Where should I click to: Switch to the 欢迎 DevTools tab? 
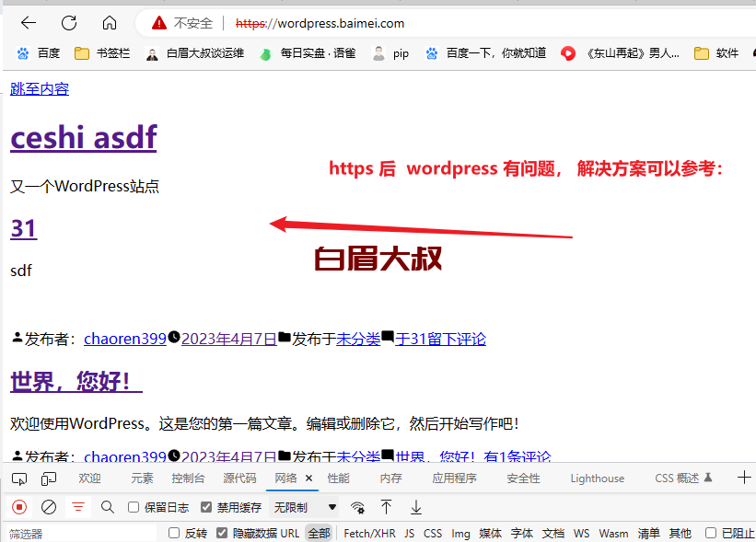coord(89,479)
